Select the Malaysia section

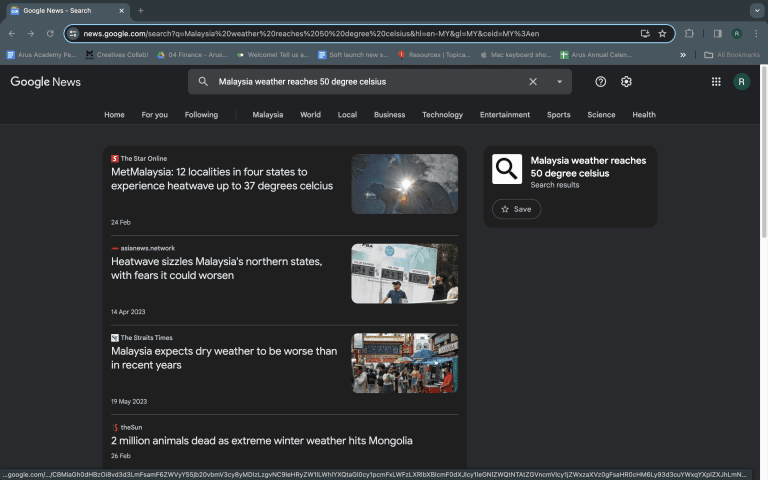[267, 115]
